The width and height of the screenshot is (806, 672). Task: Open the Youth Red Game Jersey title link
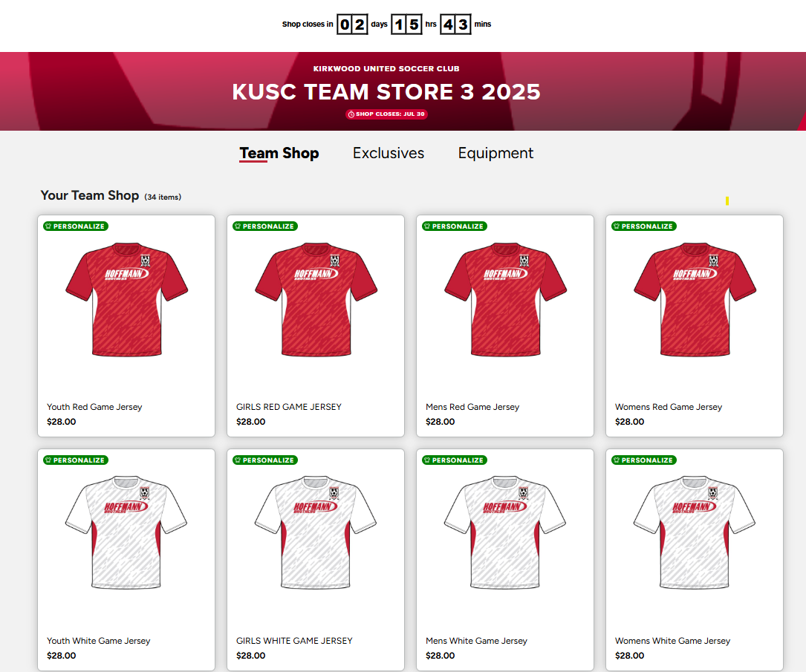tap(94, 407)
